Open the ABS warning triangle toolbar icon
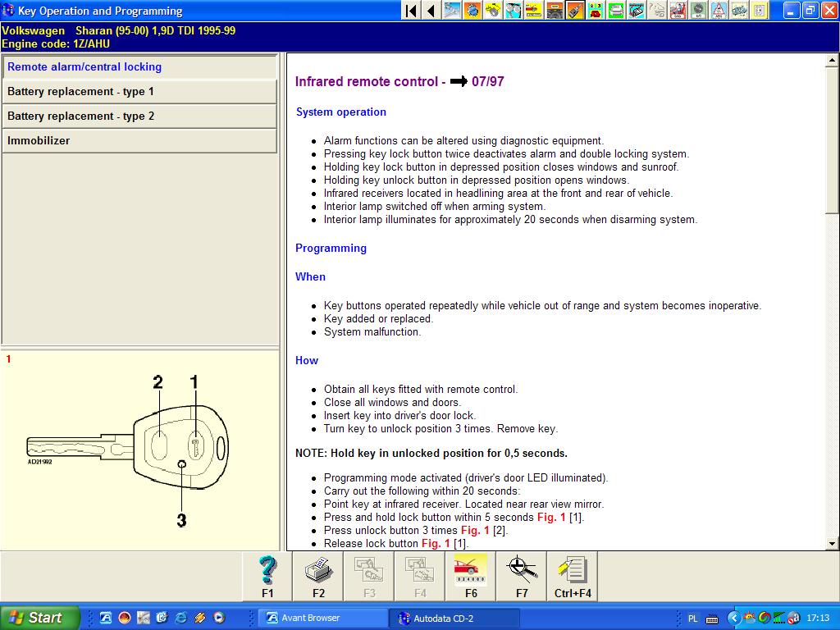This screenshot has width=840, height=630. pos(719,11)
